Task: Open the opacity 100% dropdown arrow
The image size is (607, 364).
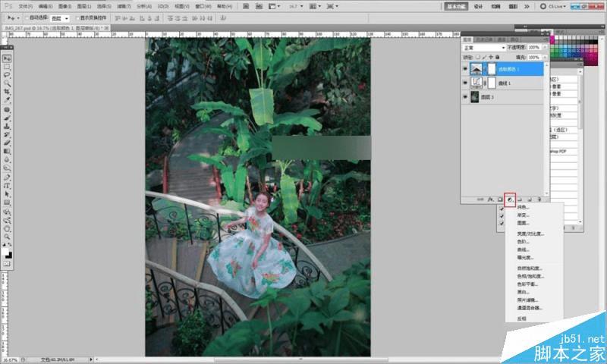Action: pyautogui.click(x=543, y=47)
